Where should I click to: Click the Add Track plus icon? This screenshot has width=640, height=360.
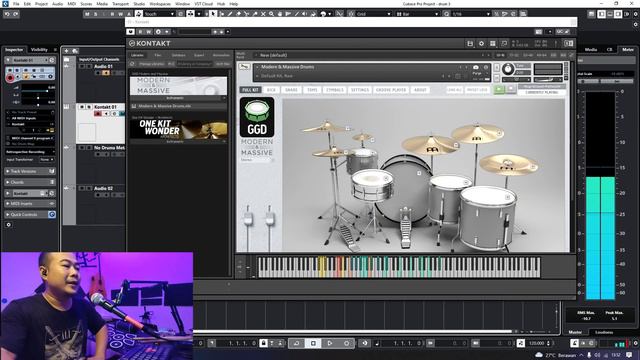tap(67, 51)
